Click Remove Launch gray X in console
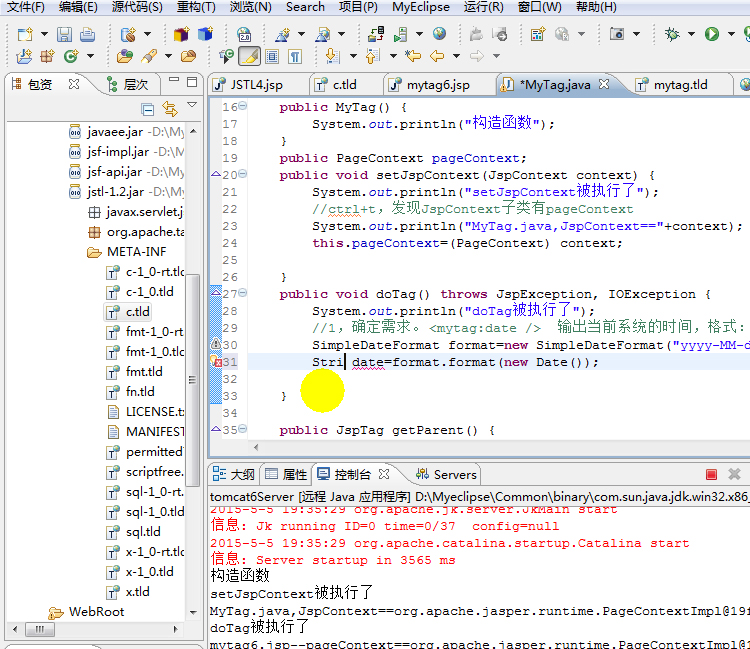The width and height of the screenshot is (750, 649). click(x=734, y=474)
